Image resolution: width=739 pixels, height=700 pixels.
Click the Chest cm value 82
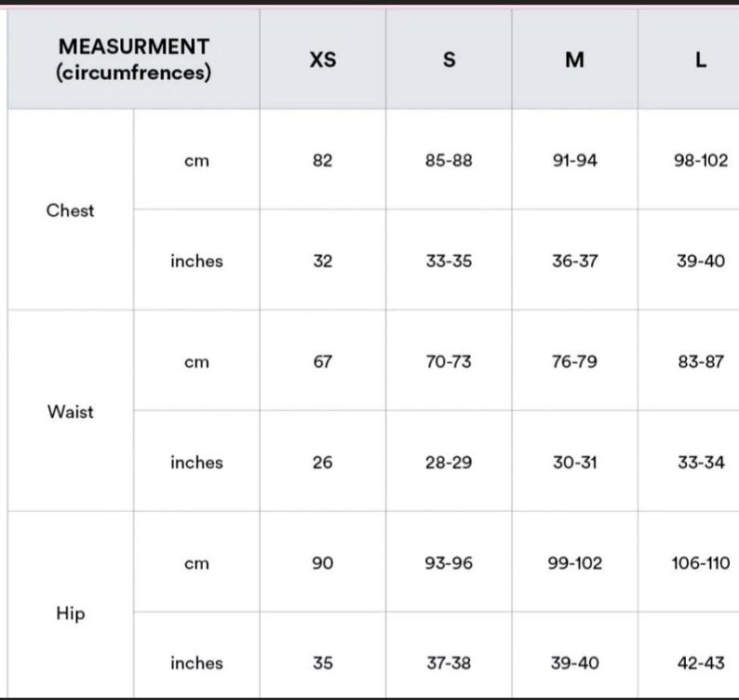323,160
